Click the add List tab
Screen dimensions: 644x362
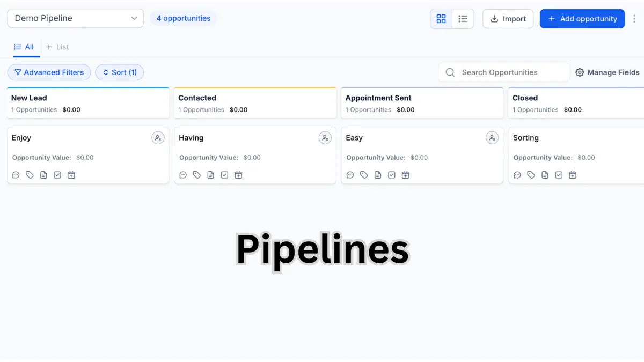57,47
